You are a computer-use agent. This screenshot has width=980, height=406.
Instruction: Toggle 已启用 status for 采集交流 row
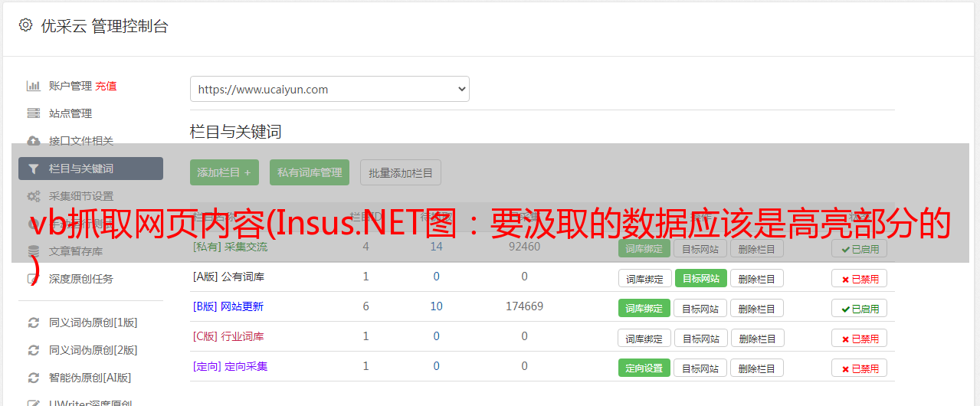coord(860,248)
